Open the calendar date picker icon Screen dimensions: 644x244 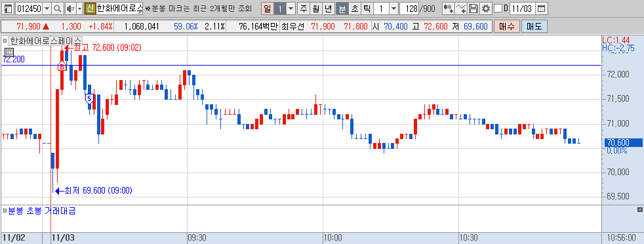coord(542,9)
